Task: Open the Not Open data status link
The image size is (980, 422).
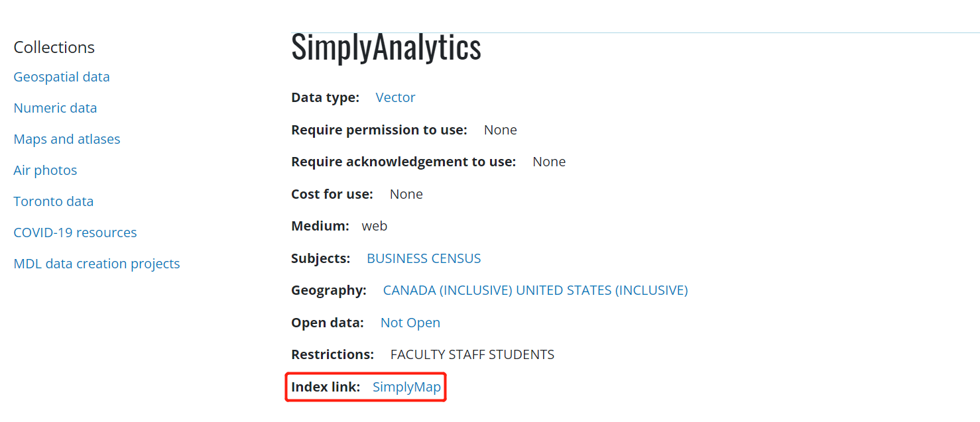Action: (x=410, y=322)
